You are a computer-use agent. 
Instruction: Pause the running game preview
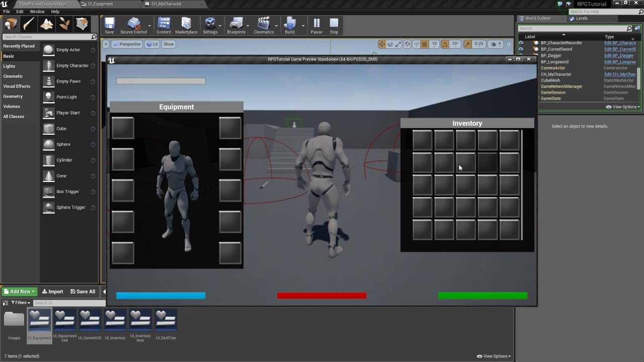316,25
